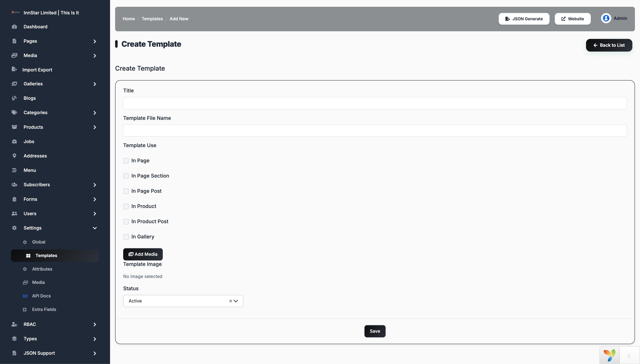Image resolution: width=640 pixels, height=364 pixels.
Task: Click the Title input field
Action: (x=375, y=103)
